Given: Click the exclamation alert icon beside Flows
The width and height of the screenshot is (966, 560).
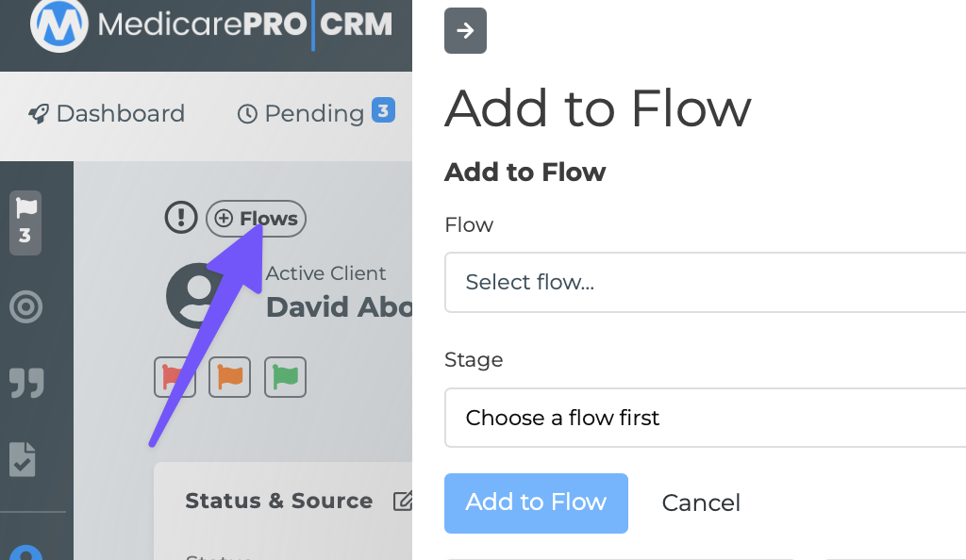Looking at the screenshot, I should [180, 219].
